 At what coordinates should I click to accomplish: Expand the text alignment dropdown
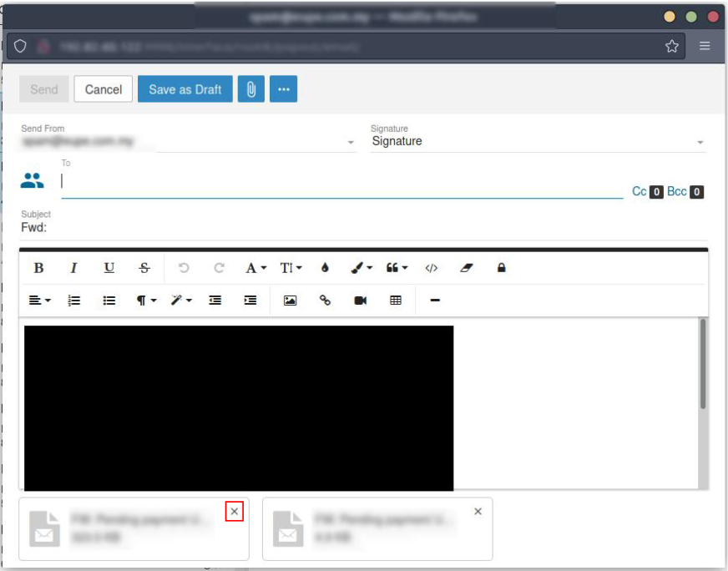pos(39,301)
